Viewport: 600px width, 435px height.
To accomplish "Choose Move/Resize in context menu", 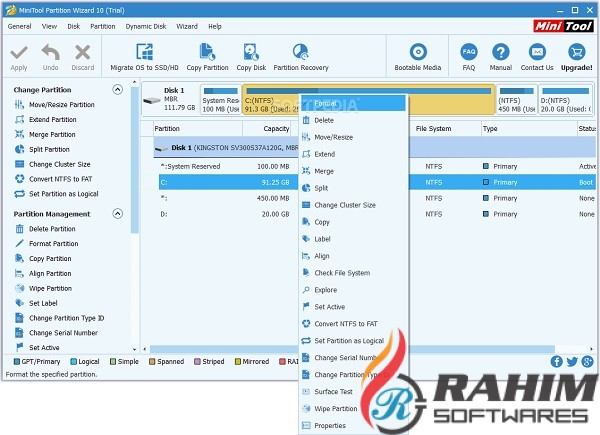I will pyautogui.click(x=353, y=137).
